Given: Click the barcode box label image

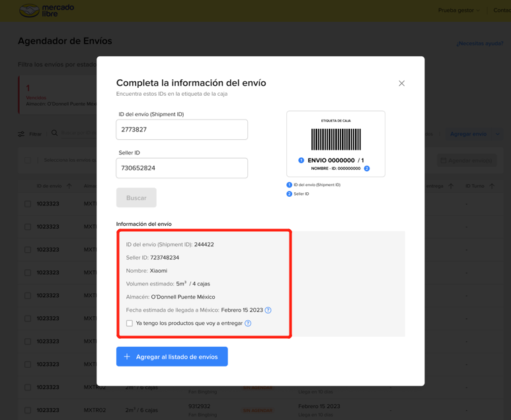Looking at the screenshot, I should [x=336, y=144].
